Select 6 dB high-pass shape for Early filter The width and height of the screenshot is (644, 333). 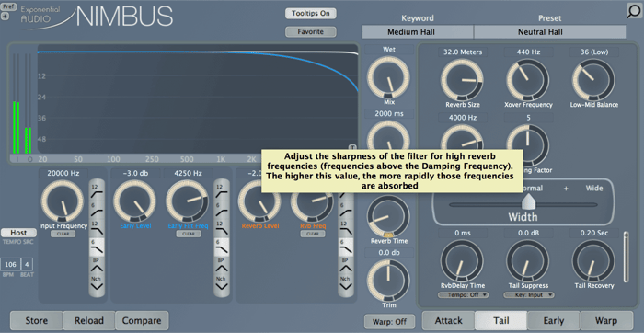coord(222,209)
